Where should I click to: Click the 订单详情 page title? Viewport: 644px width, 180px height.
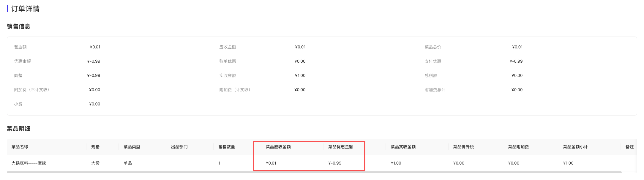point(25,9)
